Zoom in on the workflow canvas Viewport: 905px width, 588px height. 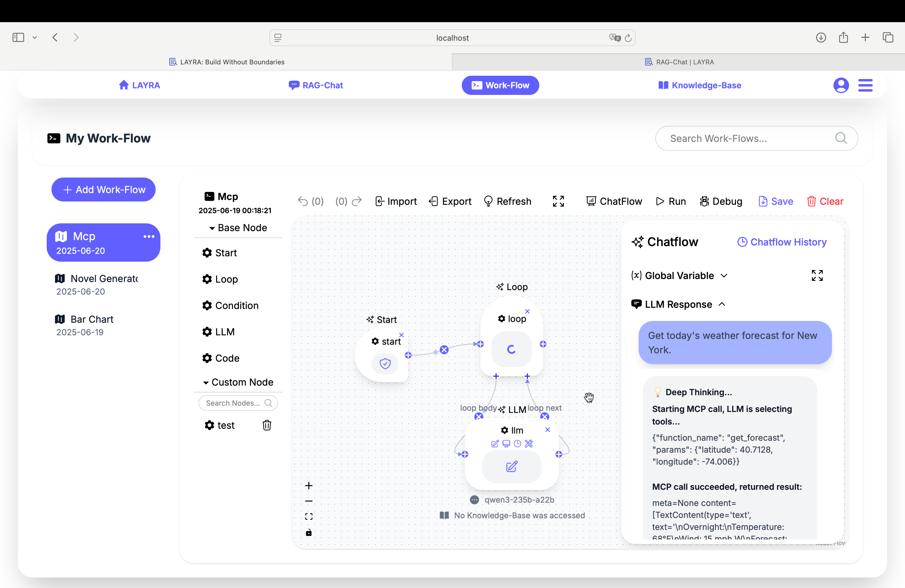click(x=309, y=486)
